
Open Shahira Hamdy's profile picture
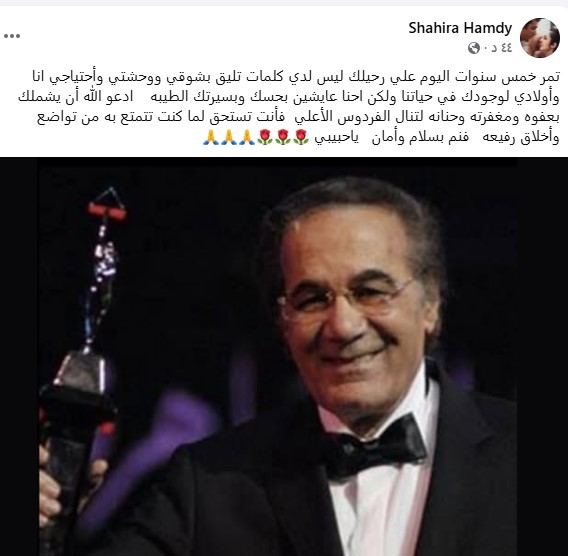point(539,38)
